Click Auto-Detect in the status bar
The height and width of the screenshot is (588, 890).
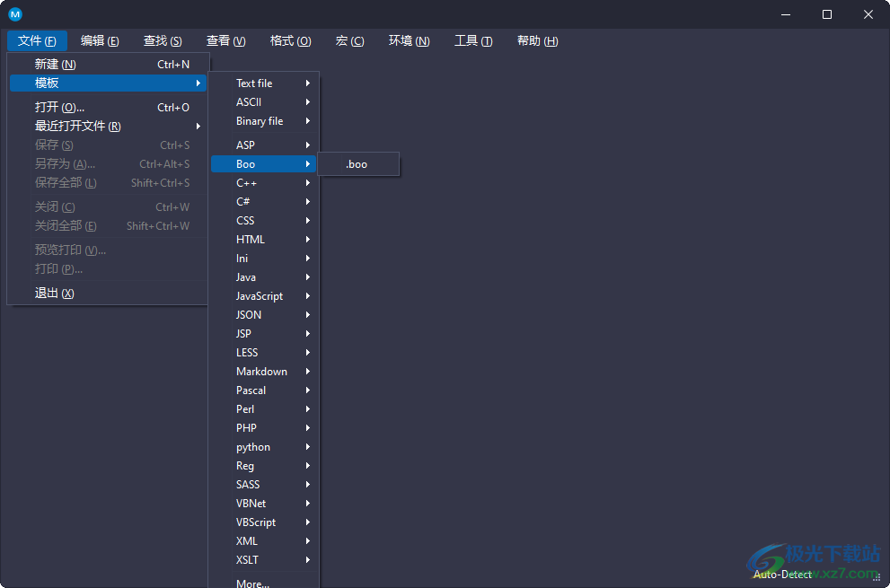783,575
